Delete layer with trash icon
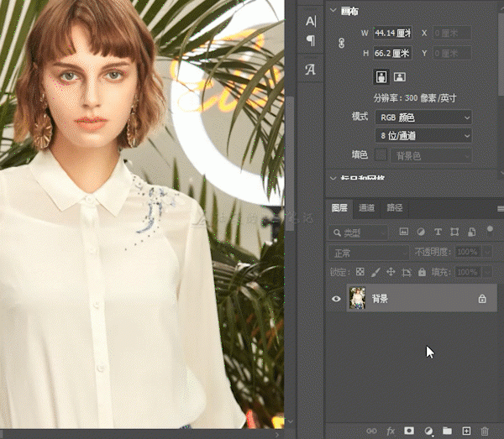This screenshot has width=504, height=439. tap(485, 431)
